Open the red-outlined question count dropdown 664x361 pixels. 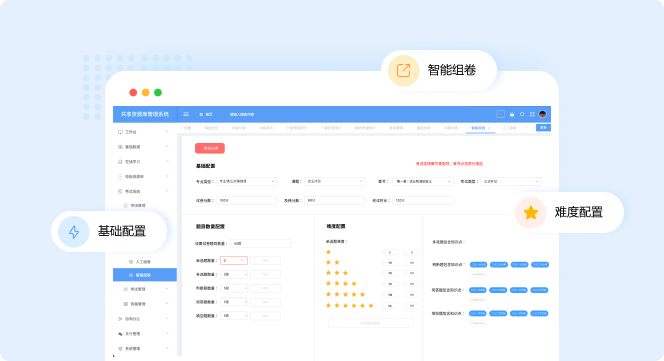point(234,261)
